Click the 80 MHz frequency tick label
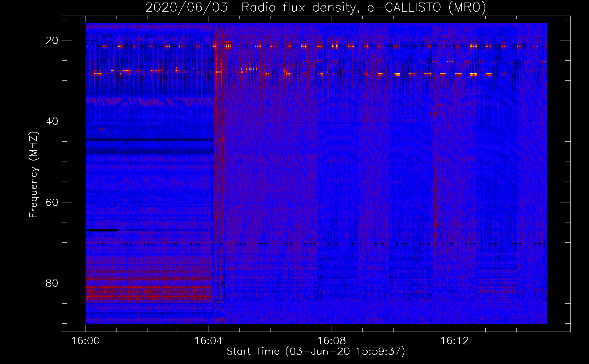This screenshot has width=589, height=364. [x=52, y=283]
